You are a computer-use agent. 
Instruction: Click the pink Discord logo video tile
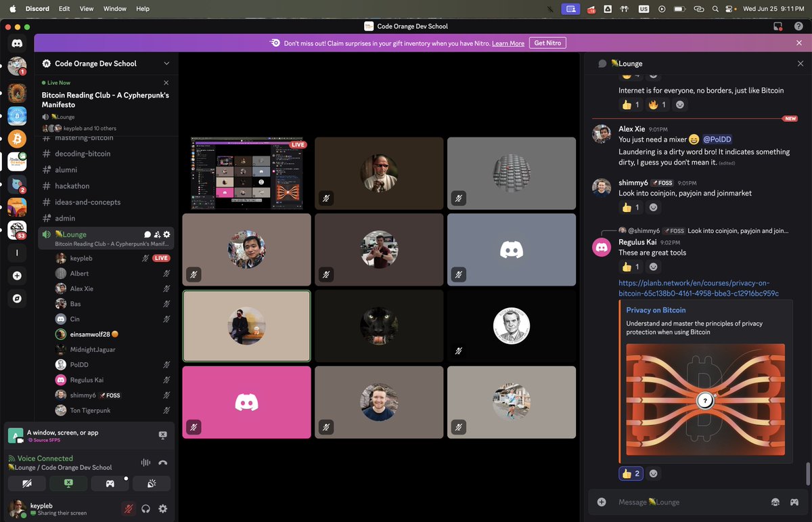coord(247,402)
